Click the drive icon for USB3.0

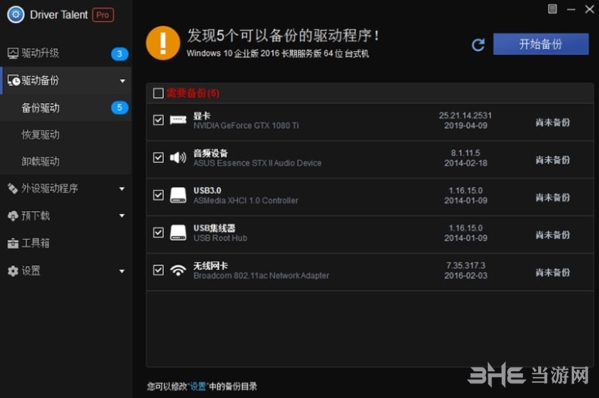178,195
